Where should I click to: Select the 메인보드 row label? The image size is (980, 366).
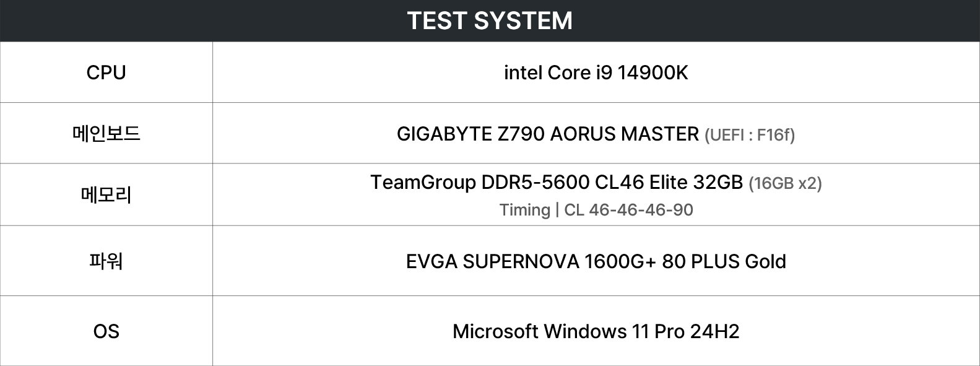point(106,133)
